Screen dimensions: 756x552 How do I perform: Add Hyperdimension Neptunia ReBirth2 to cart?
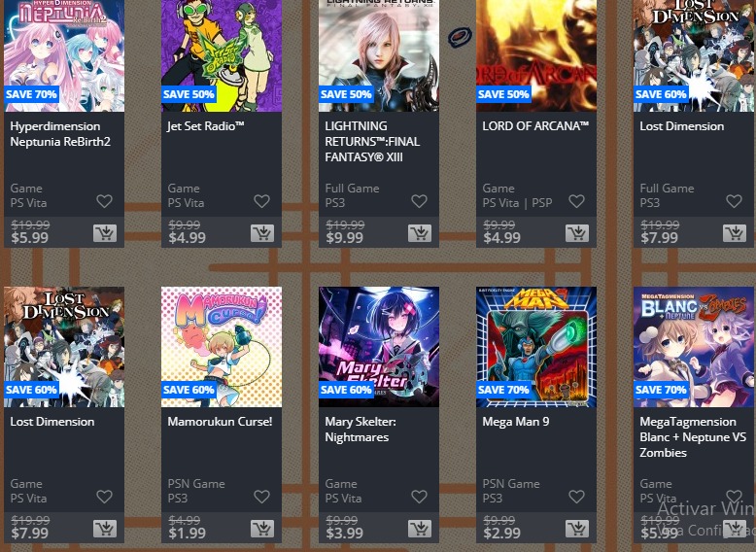click(x=105, y=233)
